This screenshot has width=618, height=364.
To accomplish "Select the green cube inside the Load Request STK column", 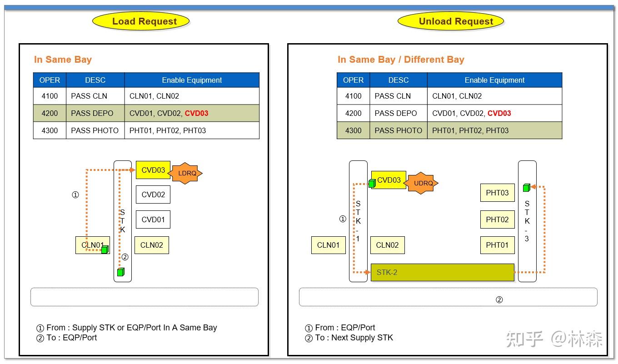I will [121, 272].
